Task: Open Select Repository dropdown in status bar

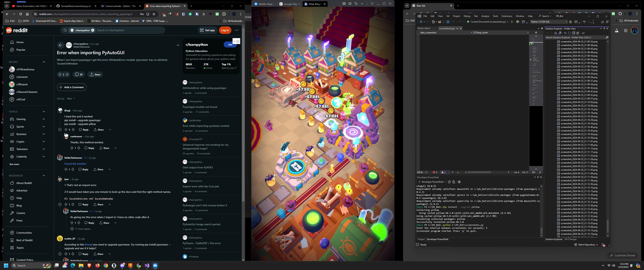Action: pos(586,245)
